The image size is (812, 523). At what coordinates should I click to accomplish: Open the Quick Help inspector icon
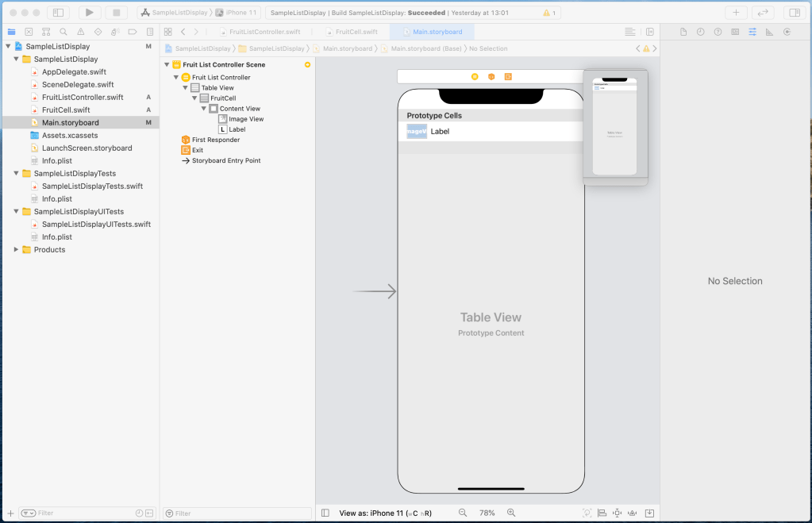[718, 32]
